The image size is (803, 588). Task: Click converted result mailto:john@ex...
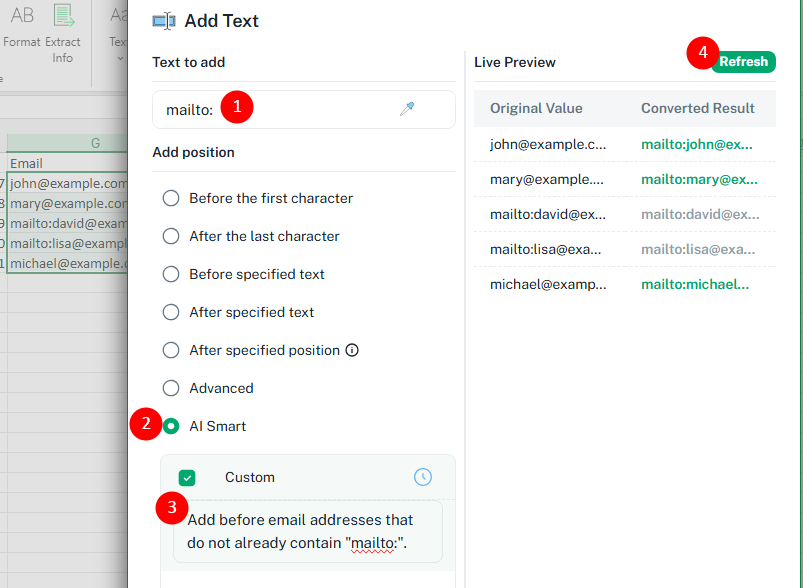[x=697, y=144]
